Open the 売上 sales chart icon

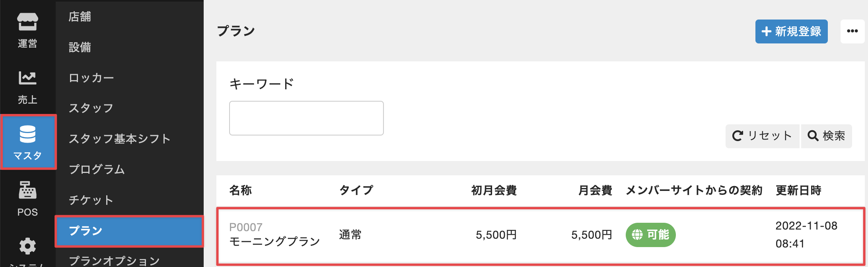click(x=27, y=78)
